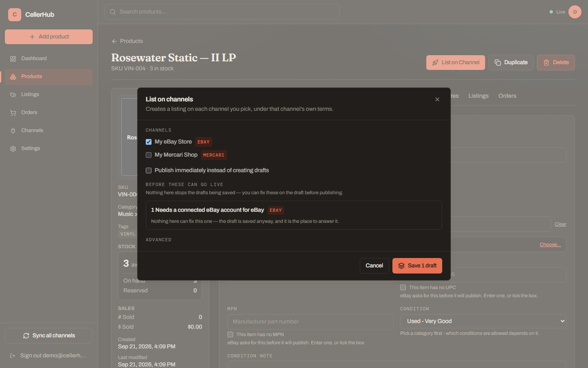Open the user avatar D
The width and height of the screenshot is (588, 368).
click(x=575, y=12)
